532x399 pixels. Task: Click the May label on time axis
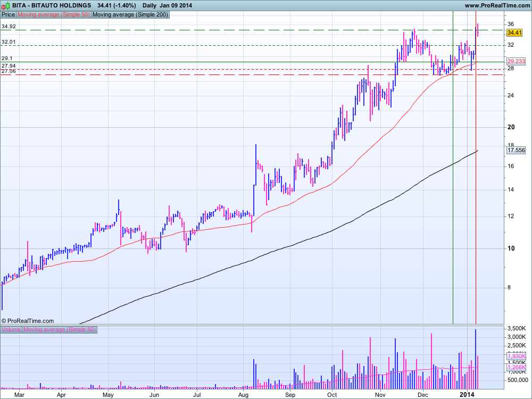108,395
